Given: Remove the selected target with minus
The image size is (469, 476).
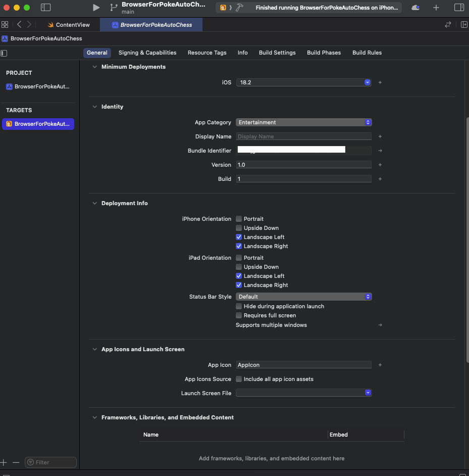Looking at the screenshot, I should (x=16, y=463).
